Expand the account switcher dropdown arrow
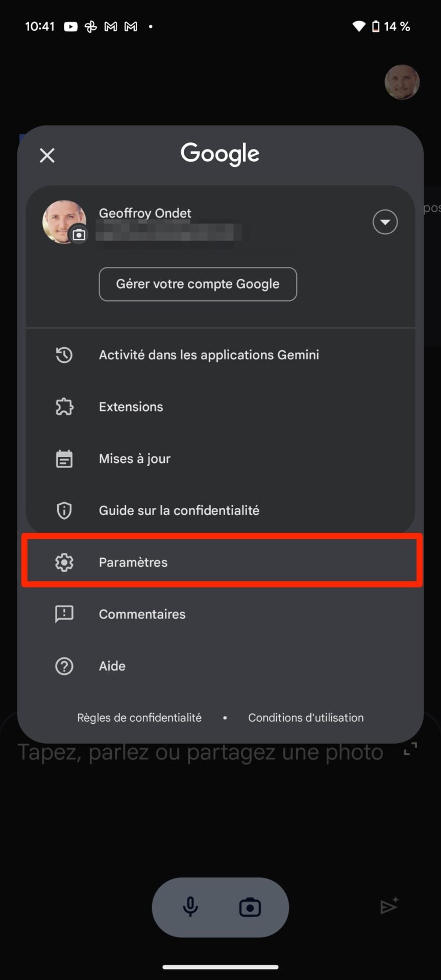The height and width of the screenshot is (980, 441). click(385, 222)
